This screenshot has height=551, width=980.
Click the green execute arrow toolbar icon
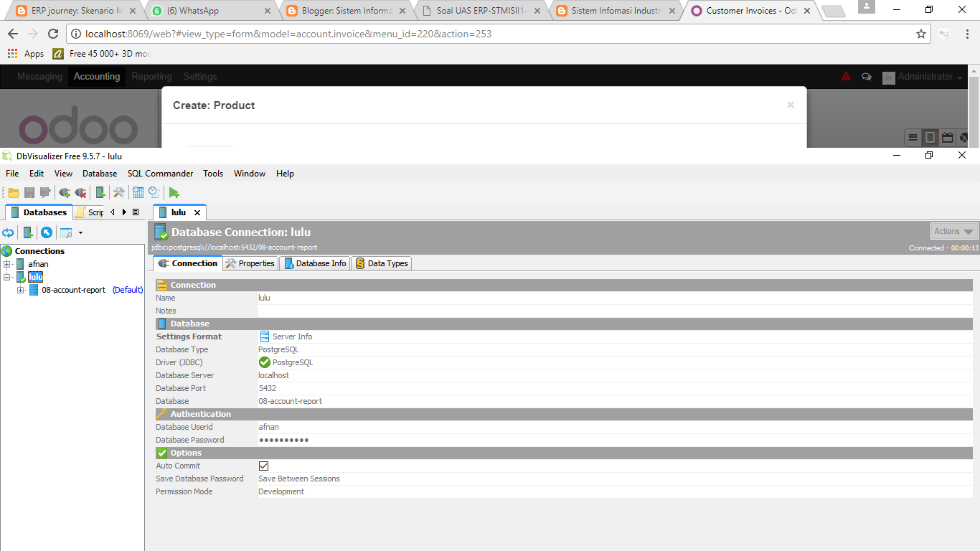174,192
